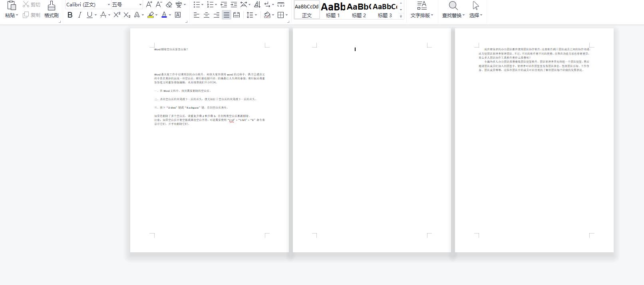This screenshot has height=285, width=644.
Task: Click the Copy (复制) button
Action: [31, 15]
